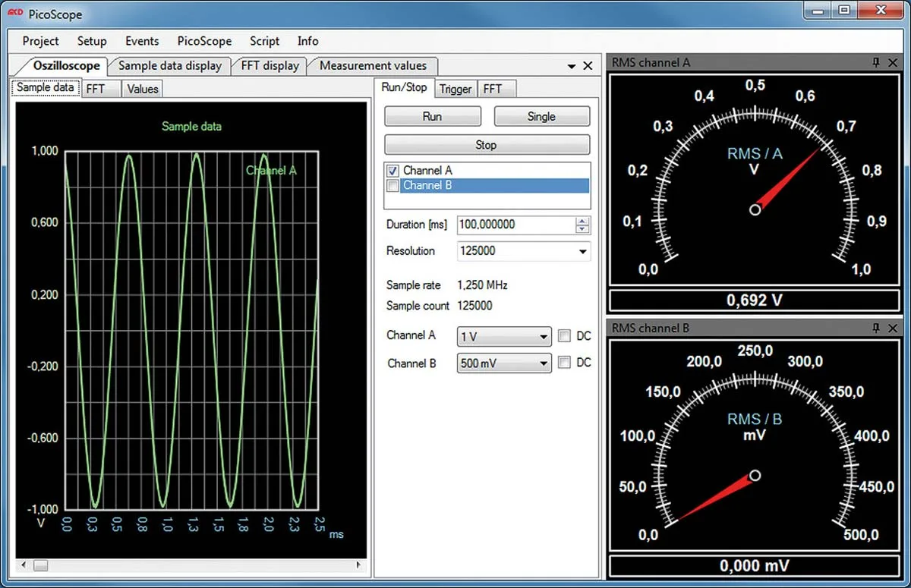This screenshot has height=588, width=911.
Task: Pin the RMS channel B panel
Action: [x=875, y=328]
